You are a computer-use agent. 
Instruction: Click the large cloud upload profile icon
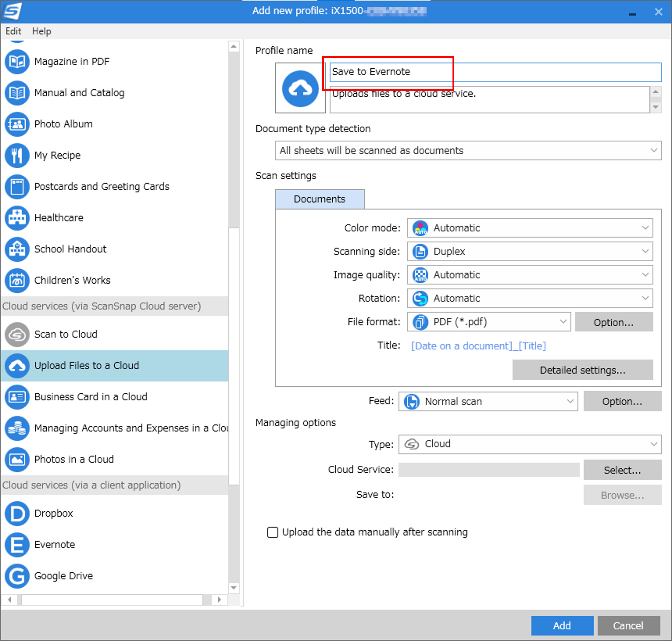(x=300, y=89)
